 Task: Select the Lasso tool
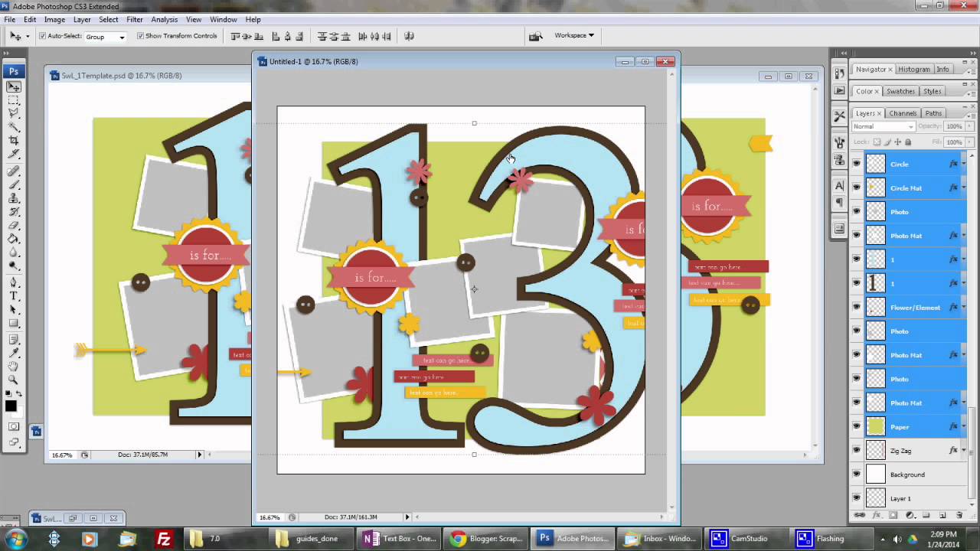[14, 114]
